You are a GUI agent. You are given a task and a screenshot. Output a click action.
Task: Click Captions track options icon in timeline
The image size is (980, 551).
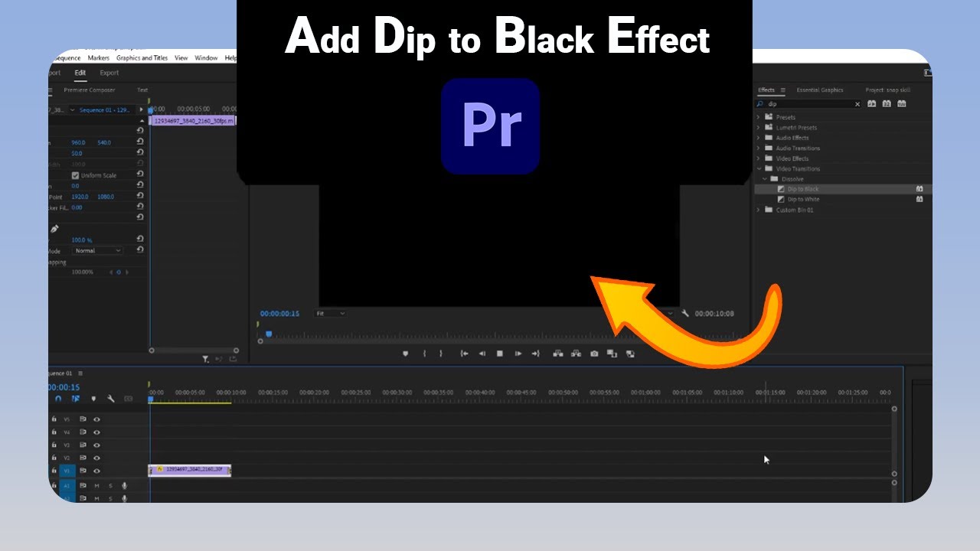pos(128,399)
